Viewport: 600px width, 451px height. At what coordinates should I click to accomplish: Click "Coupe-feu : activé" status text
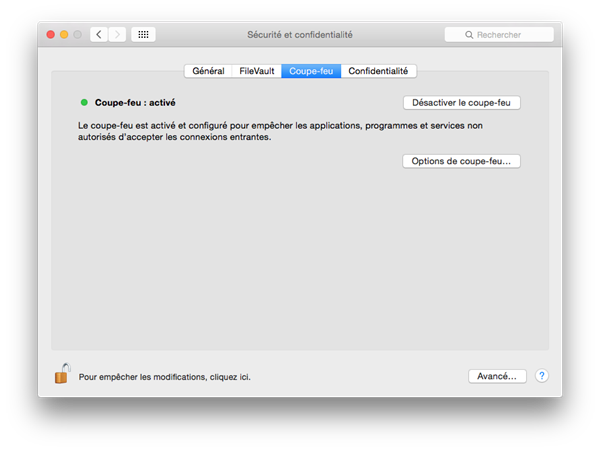tap(135, 103)
